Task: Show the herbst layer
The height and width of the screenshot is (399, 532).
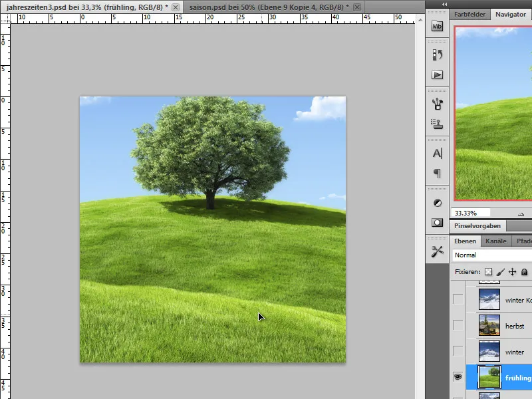Action: (458, 325)
